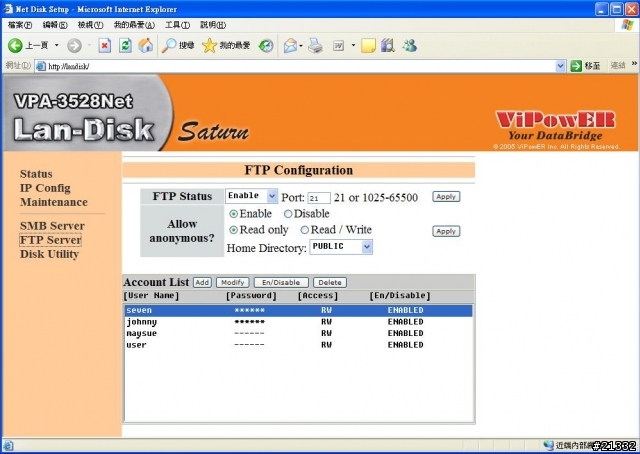Viewport: 640px width, 454px height.
Task: Click the Add account button
Action: [x=202, y=283]
